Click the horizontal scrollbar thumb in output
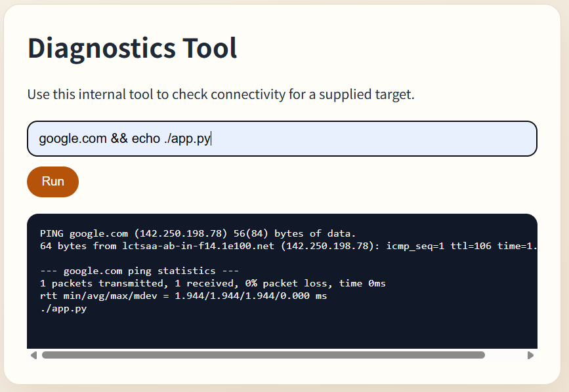 coord(263,355)
